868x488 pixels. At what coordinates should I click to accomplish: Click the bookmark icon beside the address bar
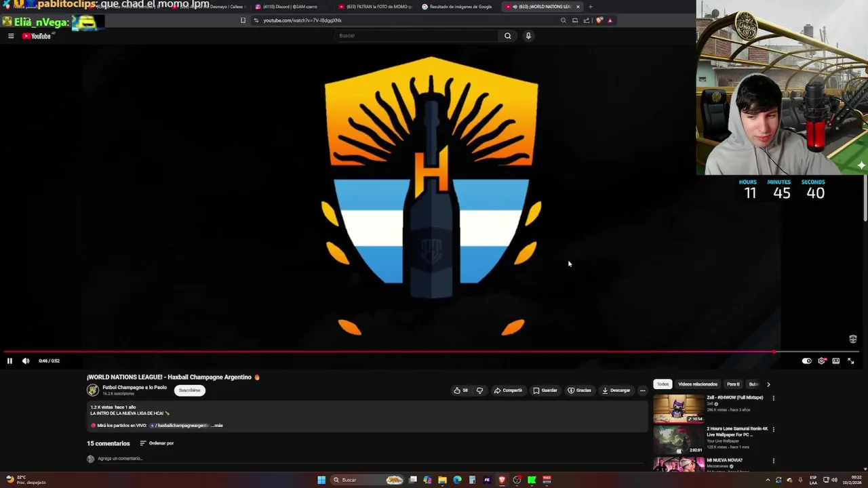click(x=243, y=20)
